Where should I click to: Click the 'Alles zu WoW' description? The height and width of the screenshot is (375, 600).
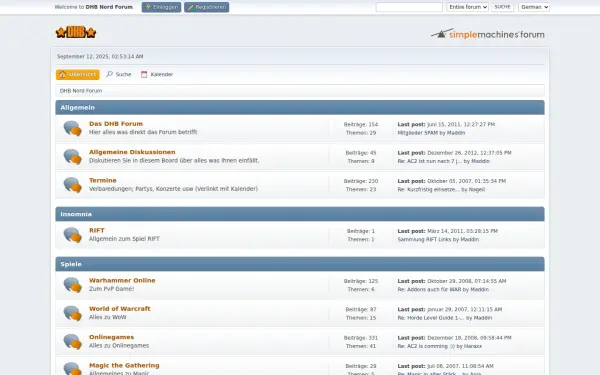108,317
